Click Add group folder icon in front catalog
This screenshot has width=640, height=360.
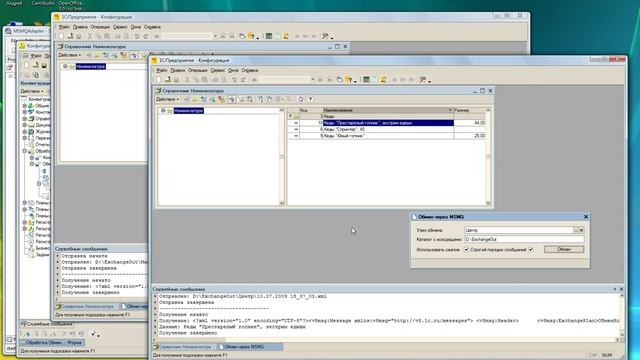pos(195,99)
